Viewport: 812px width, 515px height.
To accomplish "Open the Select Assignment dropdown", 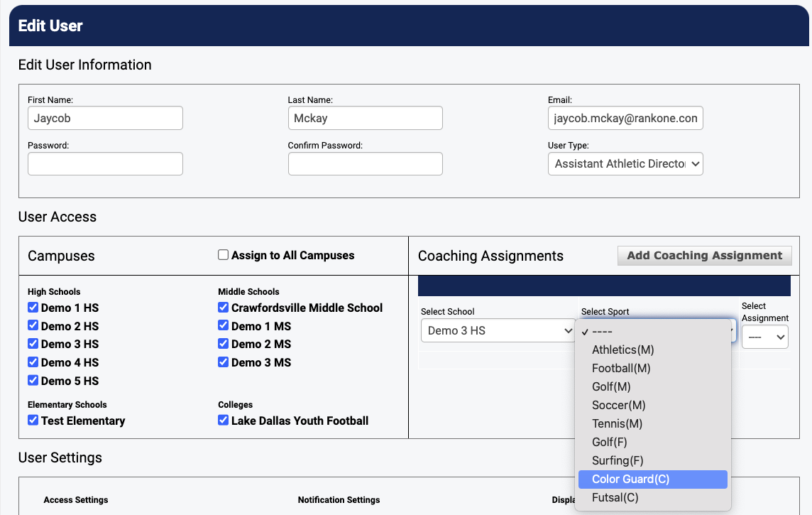I will click(765, 337).
